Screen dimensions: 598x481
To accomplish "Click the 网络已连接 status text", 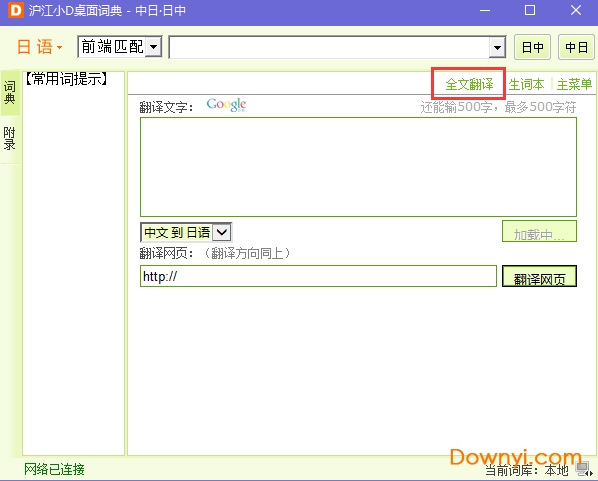I will (x=54, y=469).
